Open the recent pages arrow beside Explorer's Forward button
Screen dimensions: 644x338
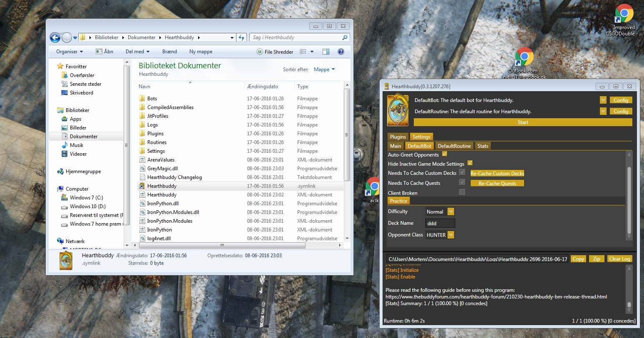point(75,38)
